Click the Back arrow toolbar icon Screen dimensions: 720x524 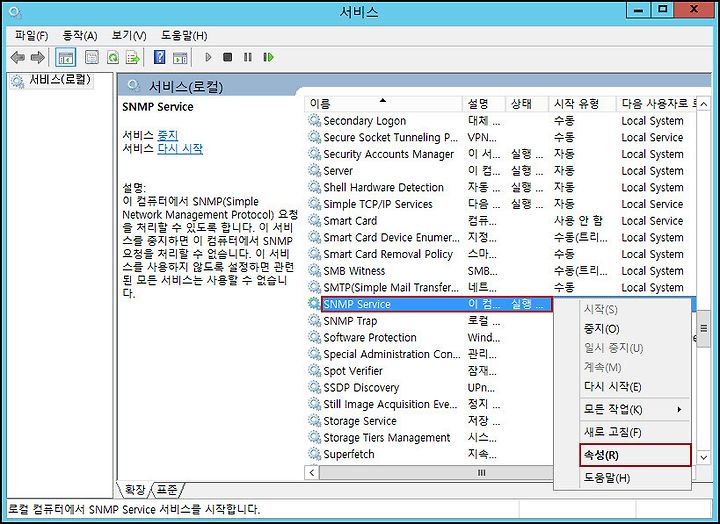(17, 57)
